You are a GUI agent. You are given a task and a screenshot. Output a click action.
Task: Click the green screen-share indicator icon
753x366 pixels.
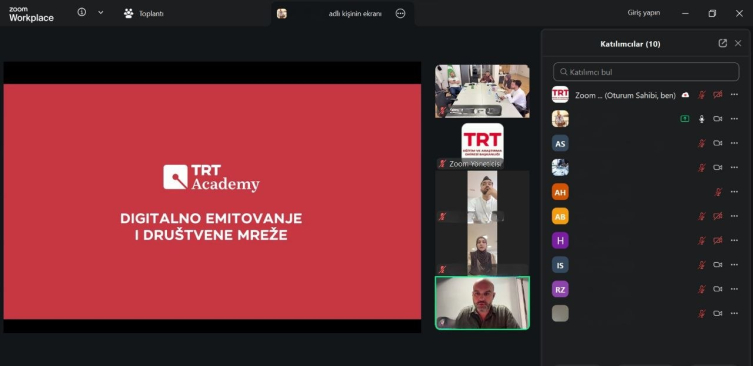pos(685,119)
